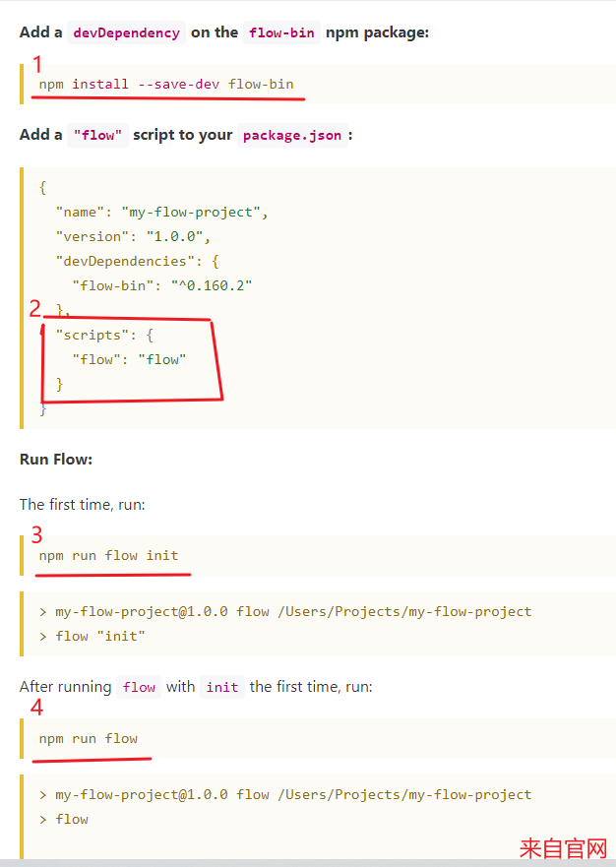Click 'the first time, run:' after init
Viewport: 616px width, 867px height.
311,686
